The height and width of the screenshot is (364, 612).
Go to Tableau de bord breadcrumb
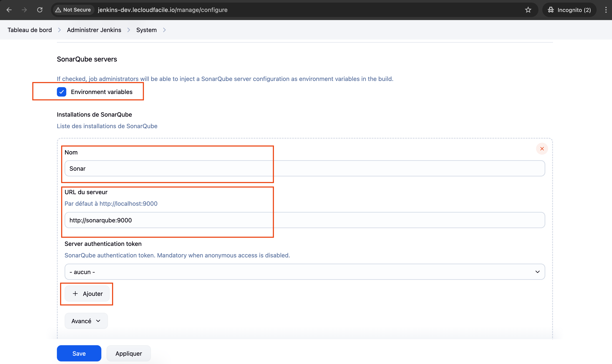(30, 30)
